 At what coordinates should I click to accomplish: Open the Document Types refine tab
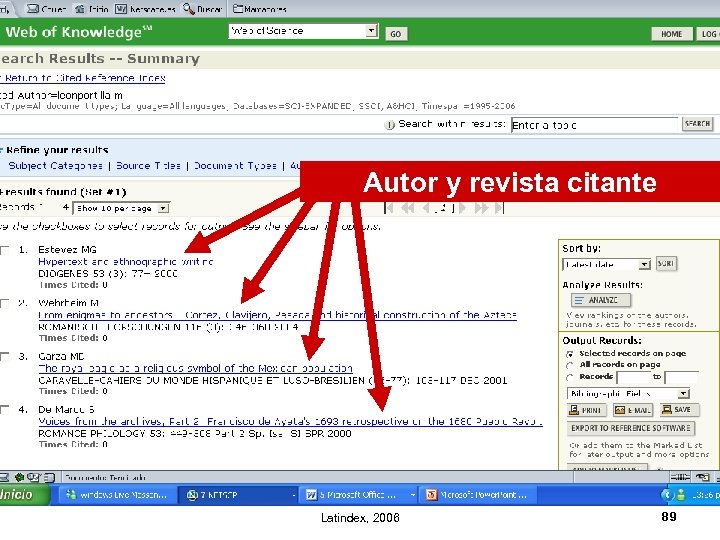[235, 166]
